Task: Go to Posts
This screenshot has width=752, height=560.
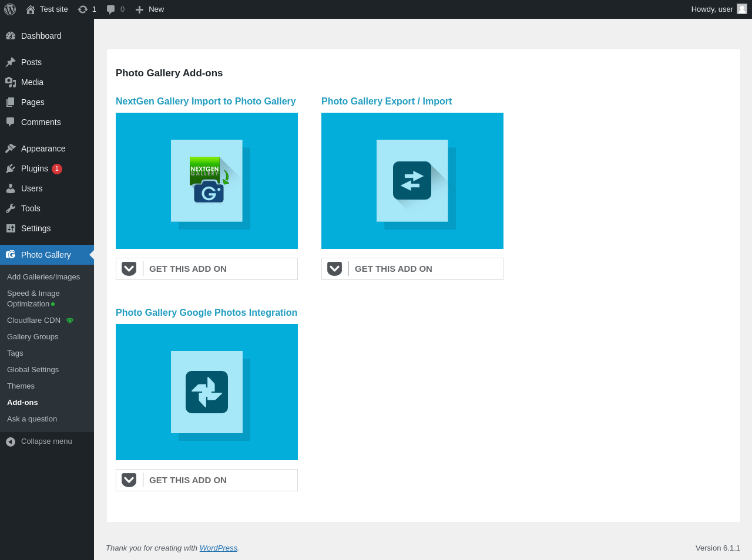Action: point(47,62)
